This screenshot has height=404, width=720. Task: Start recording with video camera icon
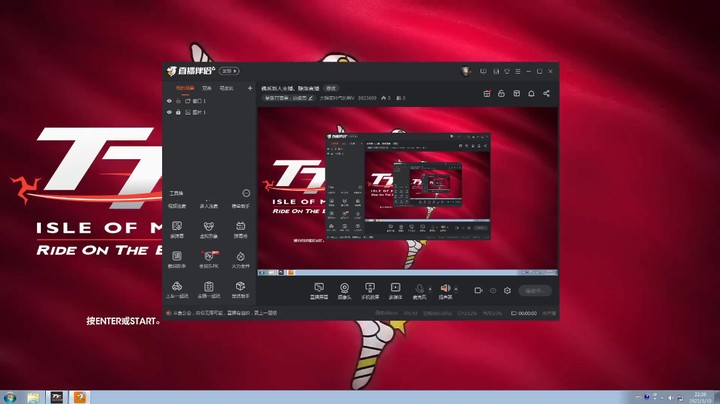pos(478,291)
